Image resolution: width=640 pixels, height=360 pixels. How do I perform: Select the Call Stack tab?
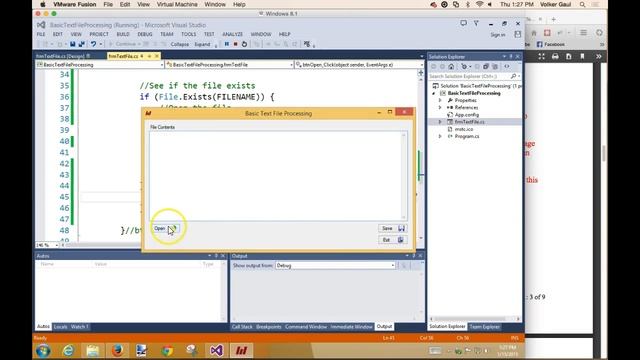click(x=242, y=327)
